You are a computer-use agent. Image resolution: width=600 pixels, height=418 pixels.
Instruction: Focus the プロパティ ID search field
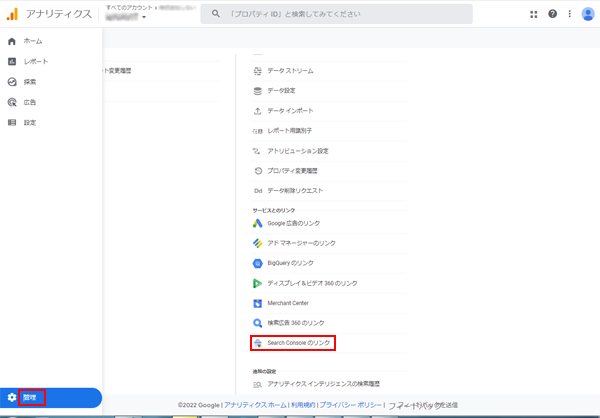coord(337,14)
